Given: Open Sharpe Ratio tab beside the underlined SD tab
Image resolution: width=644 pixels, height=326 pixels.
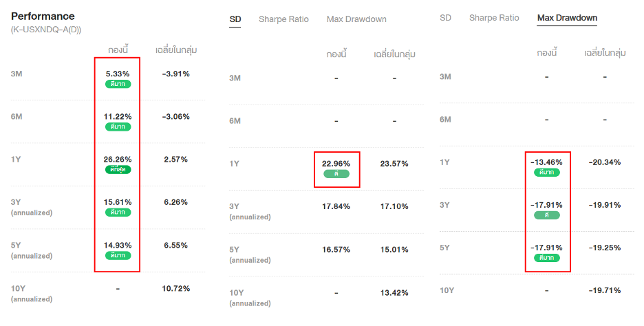Looking at the screenshot, I should (283, 19).
